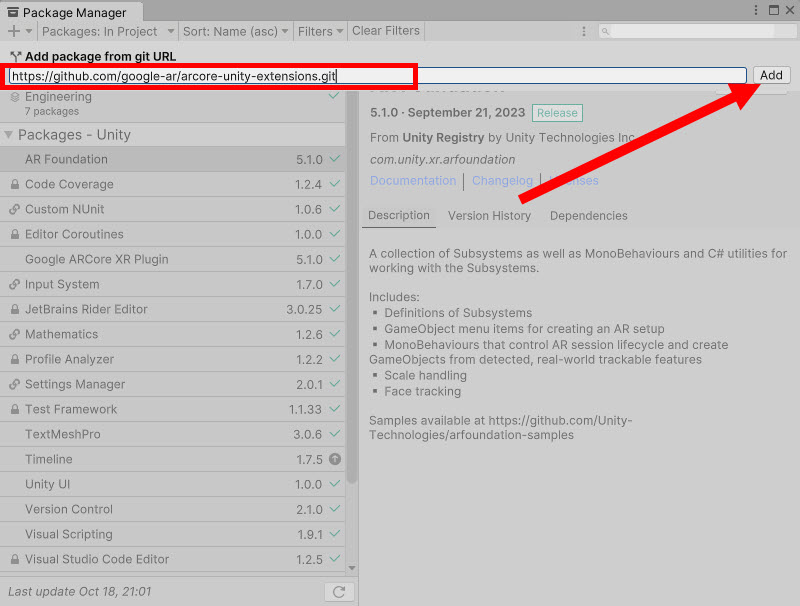Click the link icon beside Mathematics
Screen dimensions: 800x606
coord(15,334)
